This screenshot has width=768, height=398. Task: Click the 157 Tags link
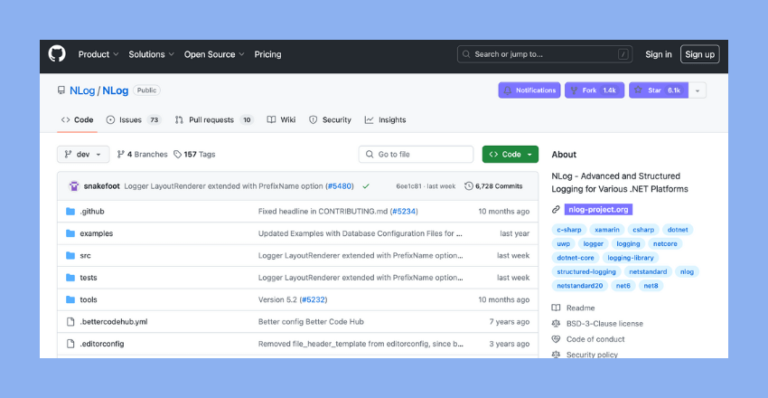click(194, 154)
